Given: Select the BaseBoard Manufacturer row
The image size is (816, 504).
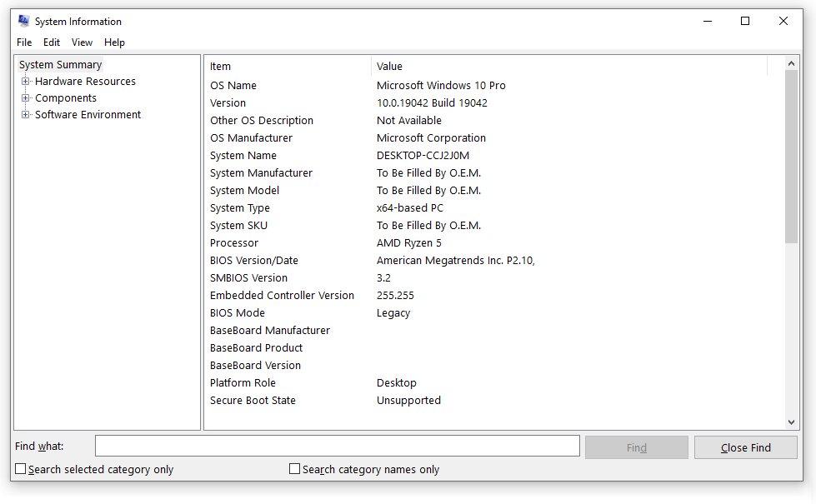Looking at the screenshot, I should click(270, 331).
